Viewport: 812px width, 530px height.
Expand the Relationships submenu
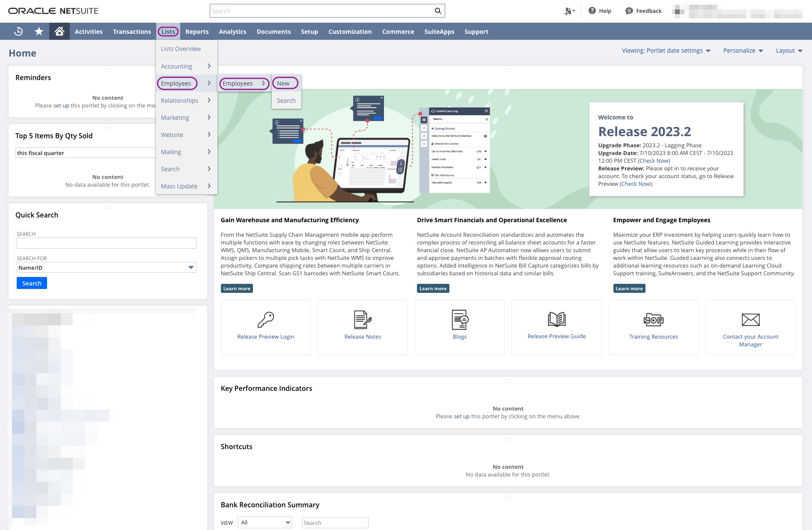[186, 100]
